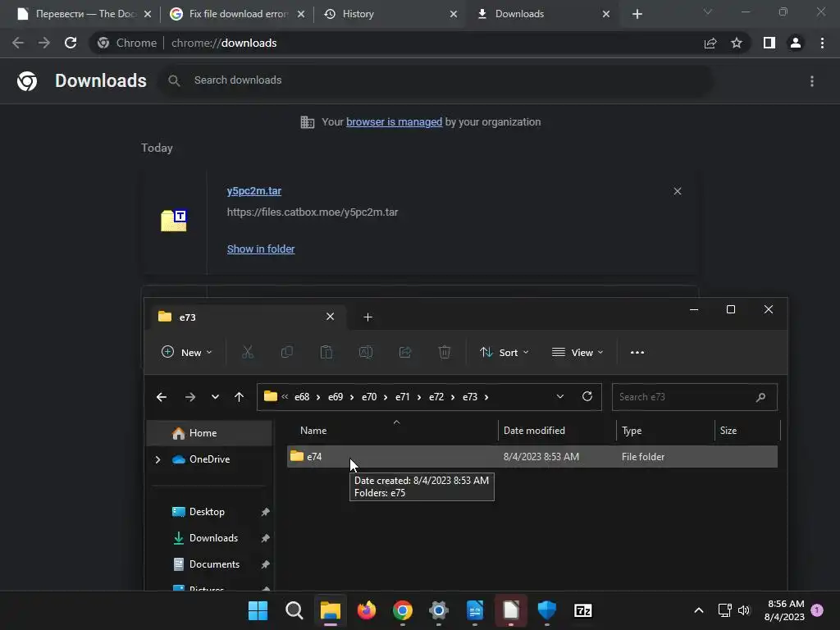Open the View dropdown in Explorer

577,353
